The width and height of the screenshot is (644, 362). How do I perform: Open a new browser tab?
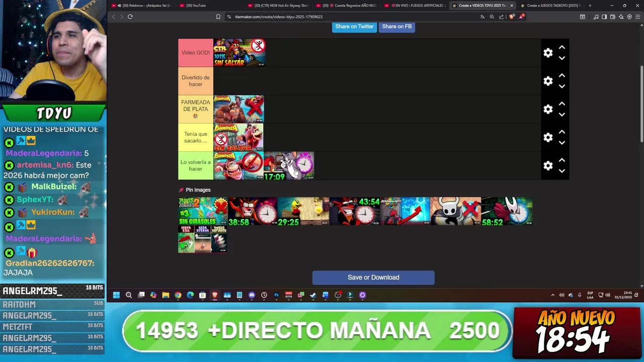pos(590,6)
